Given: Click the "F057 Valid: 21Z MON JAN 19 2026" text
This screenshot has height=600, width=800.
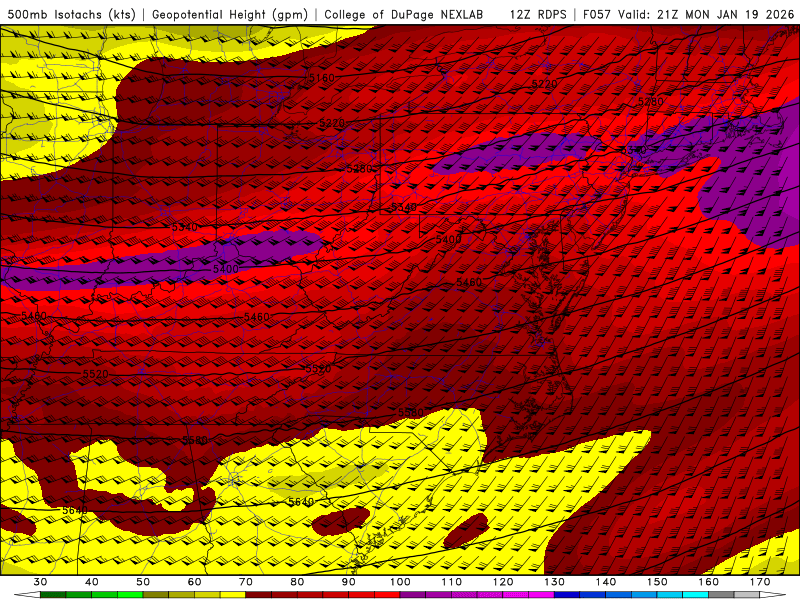Looking at the screenshot, I should pos(688,15).
